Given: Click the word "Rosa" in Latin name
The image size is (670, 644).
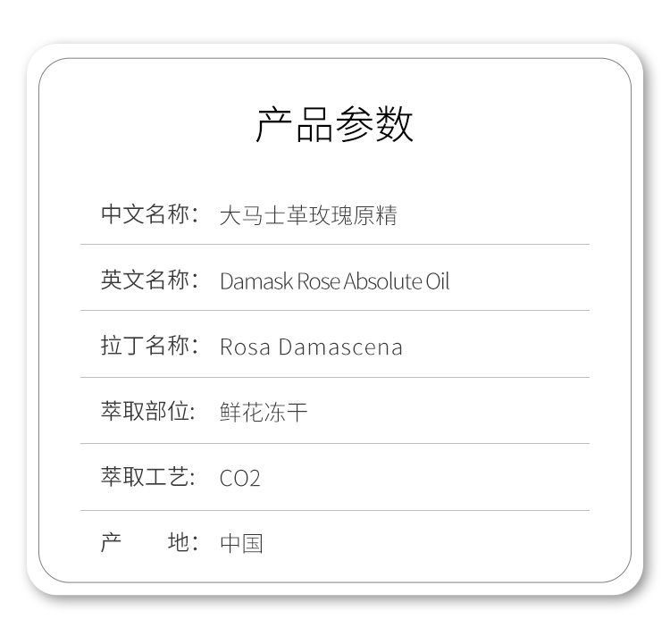Looking at the screenshot, I should pos(245,347).
